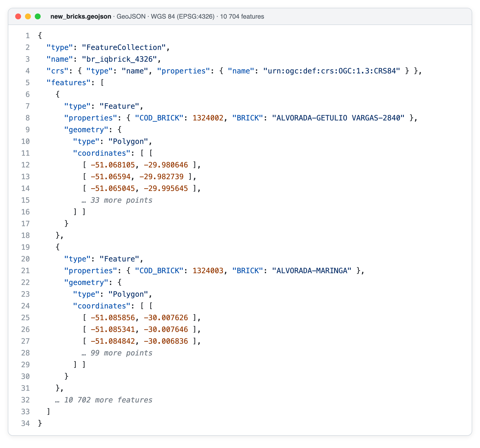This screenshot has width=480, height=448.
Task: Click latitude value -30.006836
Action: [x=166, y=341]
